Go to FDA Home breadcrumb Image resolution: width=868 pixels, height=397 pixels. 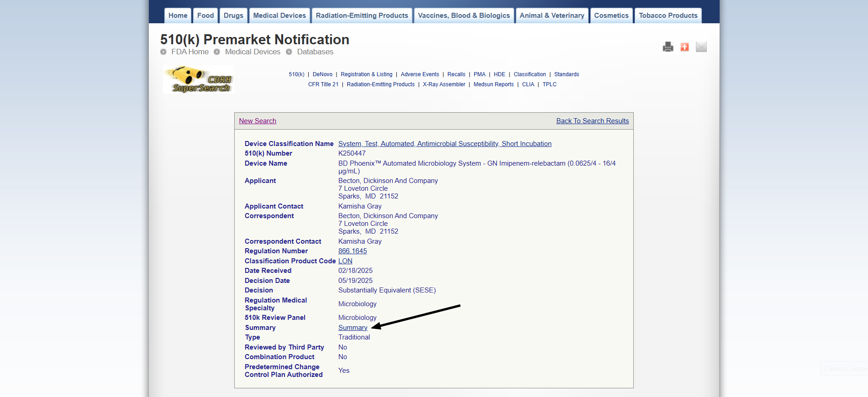pyautogui.click(x=190, y=52)
